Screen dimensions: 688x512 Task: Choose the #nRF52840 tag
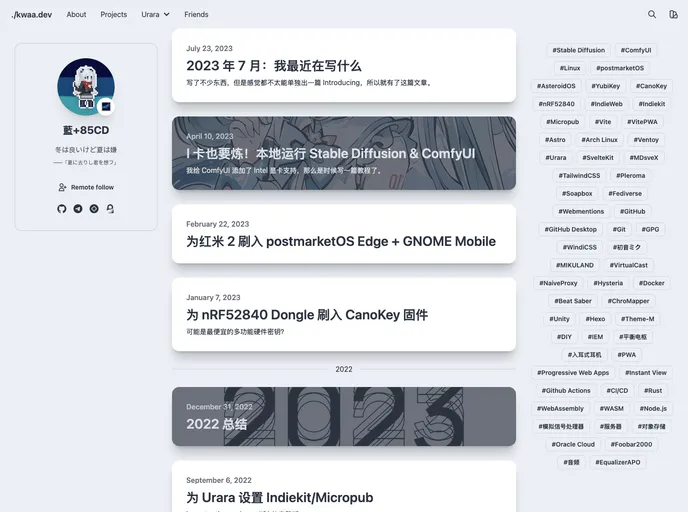pyautogui.click(x=556, y=104)
